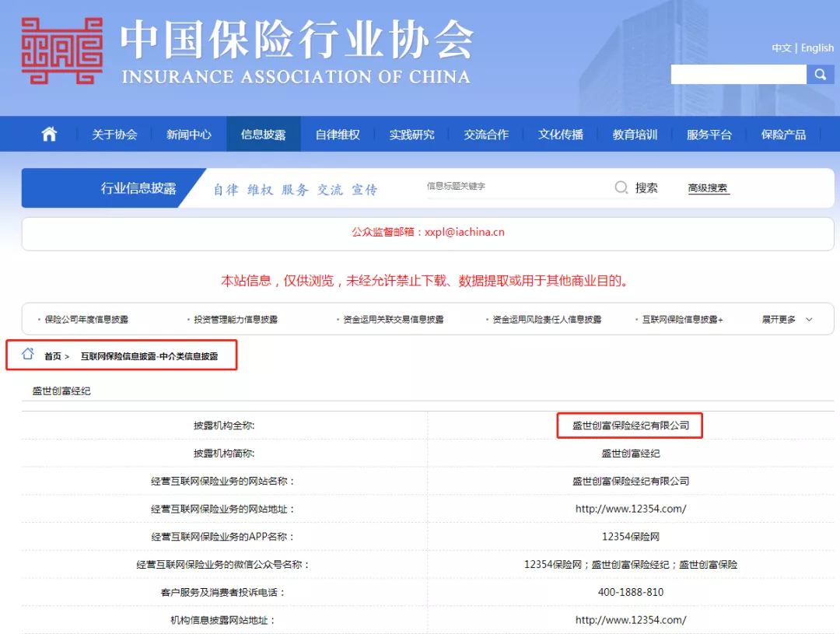Click the breadcrumb house icon
This screenshot has height=634, width=840.
(x=28, y=354)
